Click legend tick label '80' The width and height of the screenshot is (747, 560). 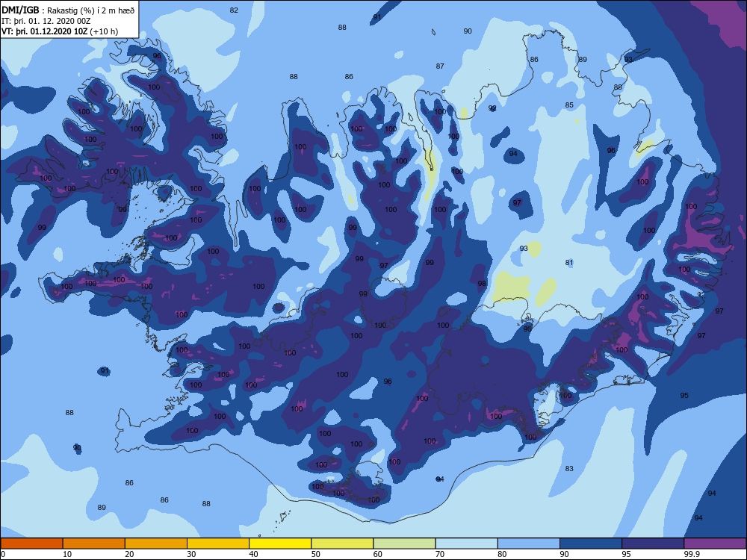pos(502,554)
